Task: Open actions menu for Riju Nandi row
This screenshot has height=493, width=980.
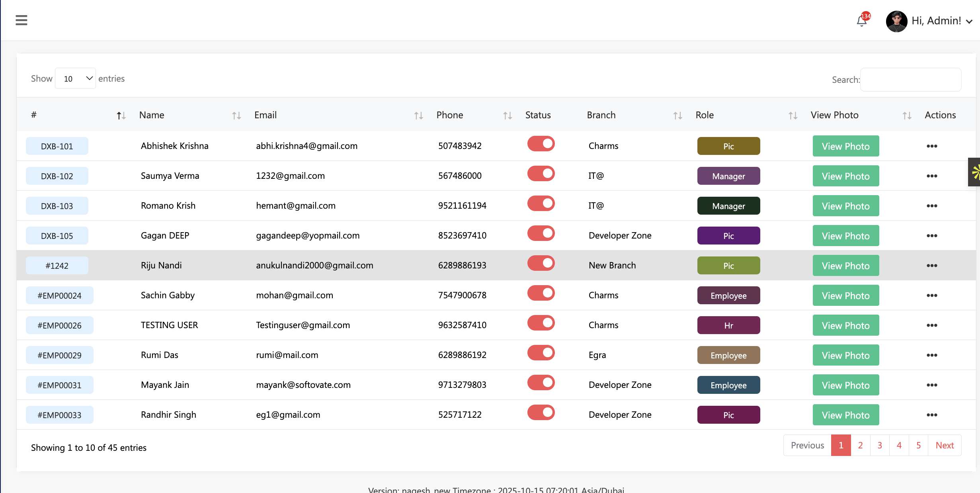Action: coord(931,266)
